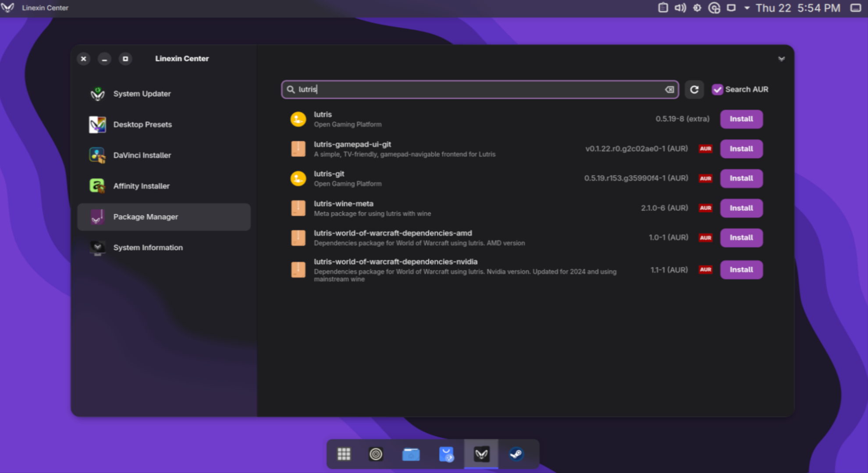This screenshot has width=868, height=473.
Task: Click the DaVinci Installer icon
Action: pyautogui.click(x=97, y=155)
